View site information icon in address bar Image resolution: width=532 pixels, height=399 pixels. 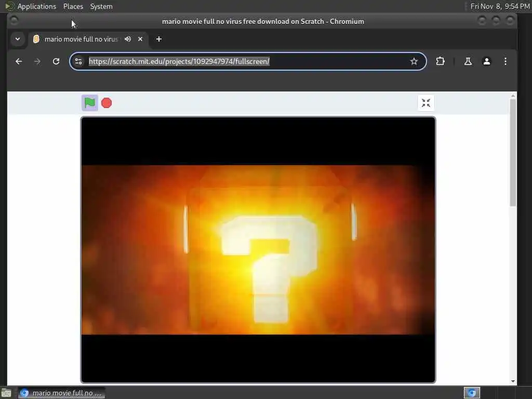79,61
